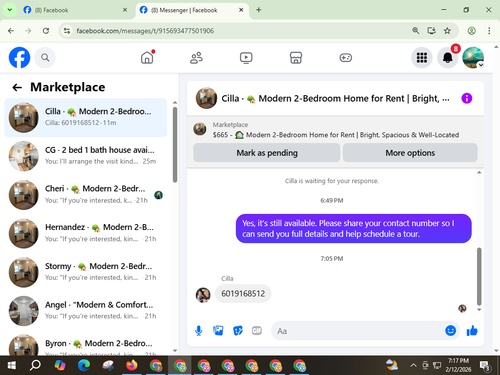Choose a sticker with the sticker icon
500x375 pixels.
pos(238,331)
